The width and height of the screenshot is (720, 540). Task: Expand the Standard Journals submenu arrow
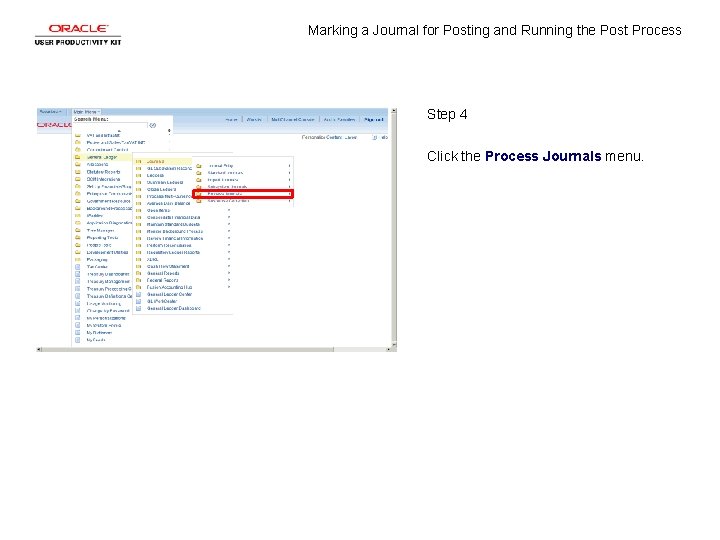289,173
